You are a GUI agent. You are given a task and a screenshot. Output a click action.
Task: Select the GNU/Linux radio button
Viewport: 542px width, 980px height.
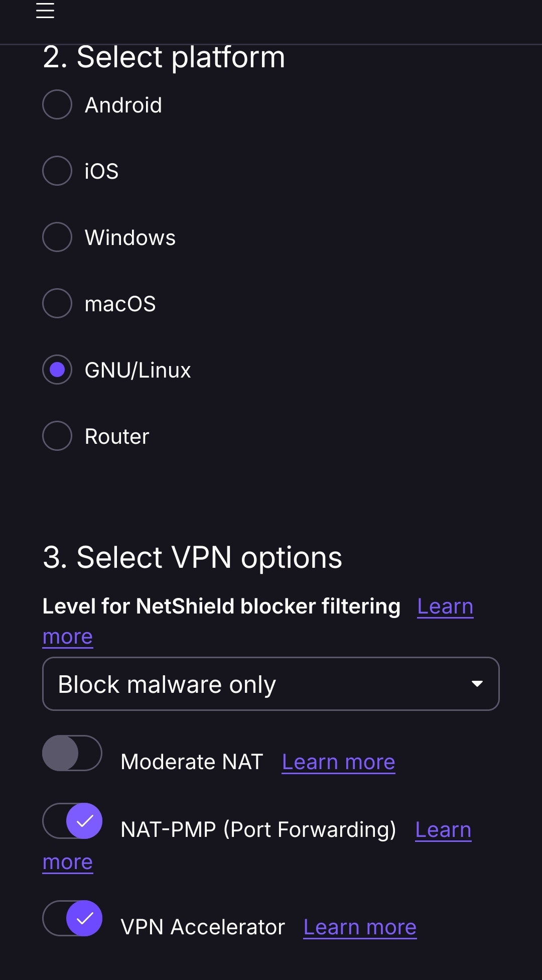pos(57,370)
